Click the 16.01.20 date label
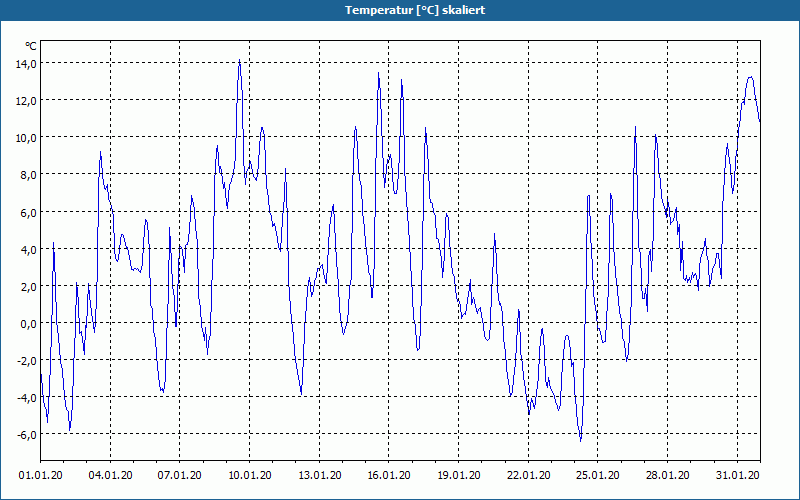This screenshot has height=500, width=800. pyautogui.click(x=389, y=475)
